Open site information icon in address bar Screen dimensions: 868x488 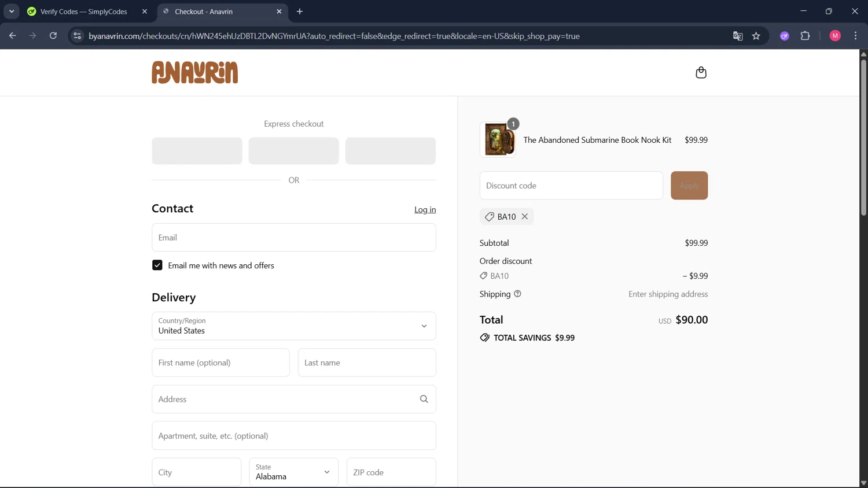click(x=77, y=36)
